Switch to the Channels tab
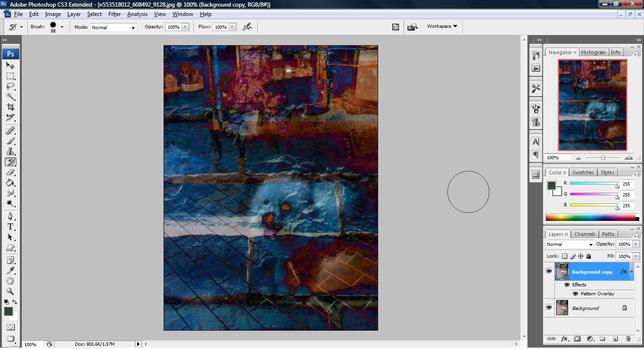This screenshot has width=644, height=349. (x=585, y=234)
